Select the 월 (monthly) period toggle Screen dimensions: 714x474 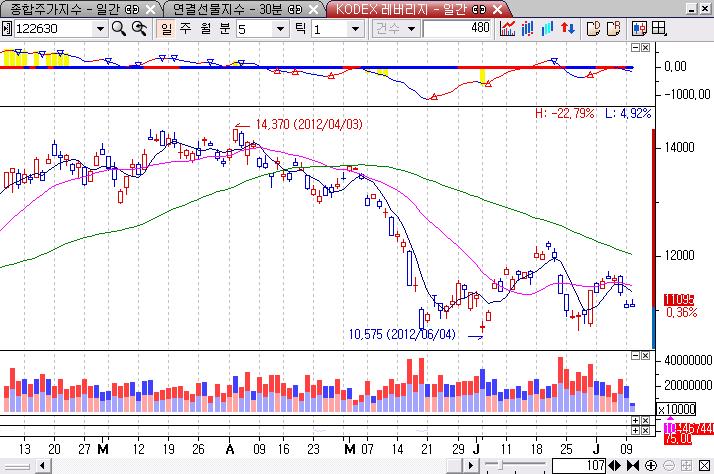(x=206, y=29)
